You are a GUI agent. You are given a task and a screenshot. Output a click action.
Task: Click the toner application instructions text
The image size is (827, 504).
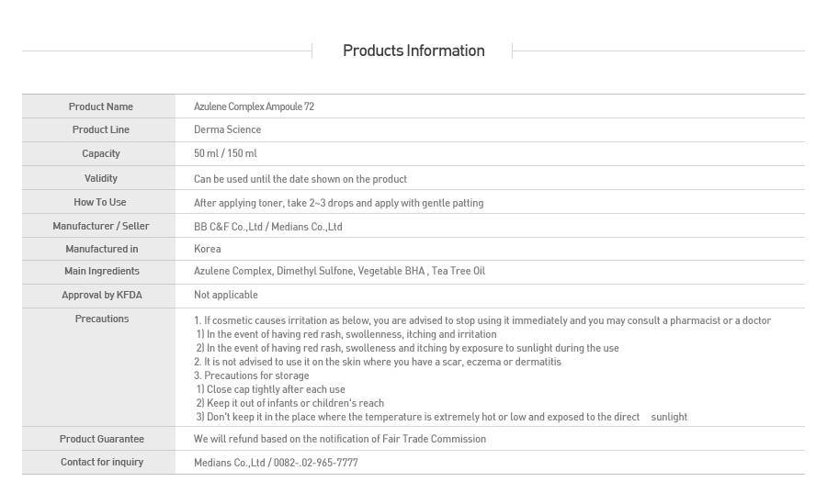pyautogui.click(x=338, y=203)
